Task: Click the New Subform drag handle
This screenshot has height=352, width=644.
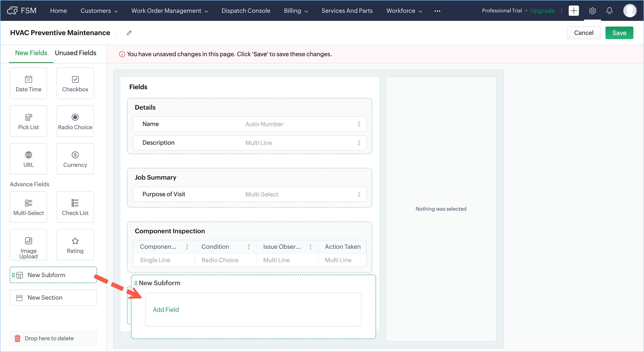Action: tap(136, 283)
